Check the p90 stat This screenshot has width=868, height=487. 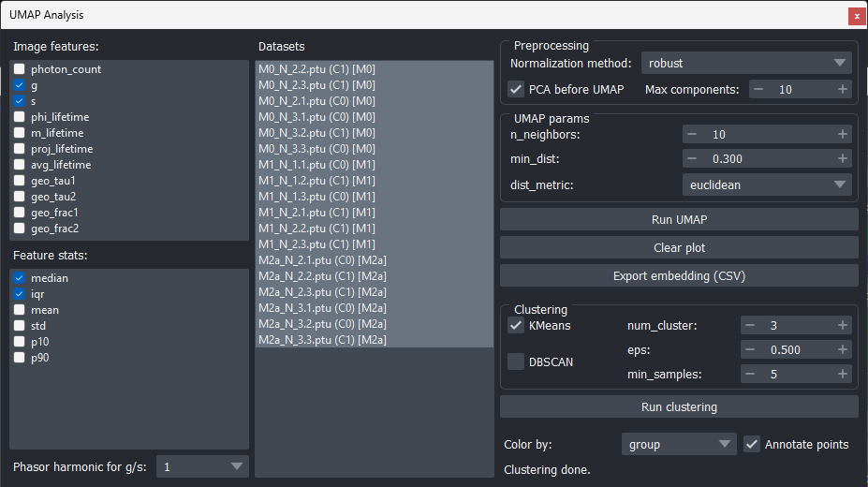[x=20, y=358]
